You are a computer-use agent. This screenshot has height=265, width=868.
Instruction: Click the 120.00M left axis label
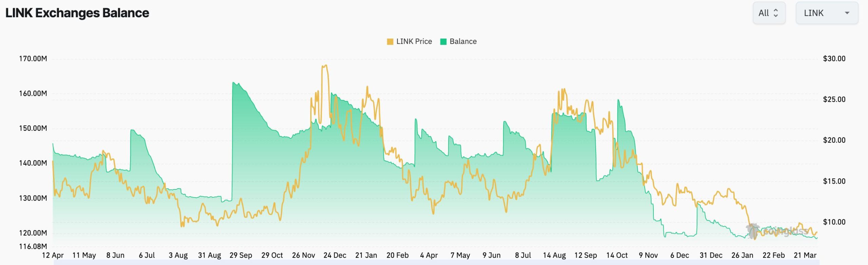point(33,233)
